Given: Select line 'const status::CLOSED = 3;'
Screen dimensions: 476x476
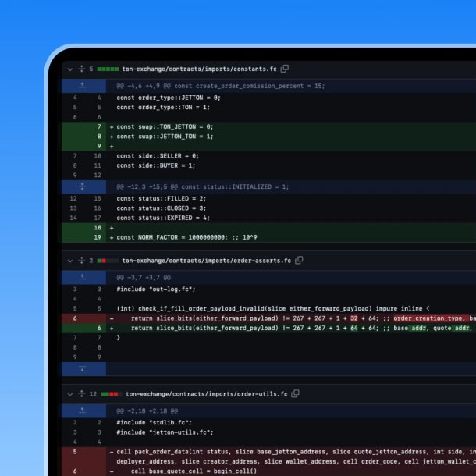Looking at the screenshot, I should point(162,208).
